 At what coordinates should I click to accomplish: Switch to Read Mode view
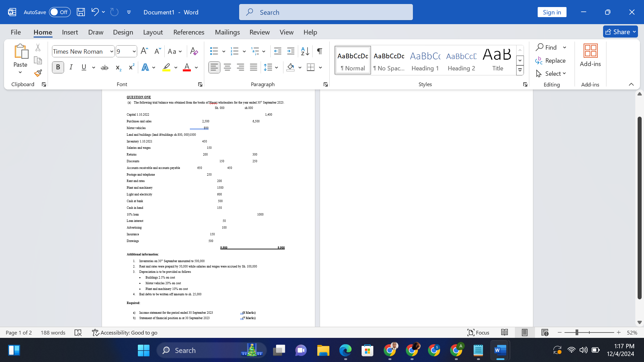pyautogui.click(x=504, y=333)
